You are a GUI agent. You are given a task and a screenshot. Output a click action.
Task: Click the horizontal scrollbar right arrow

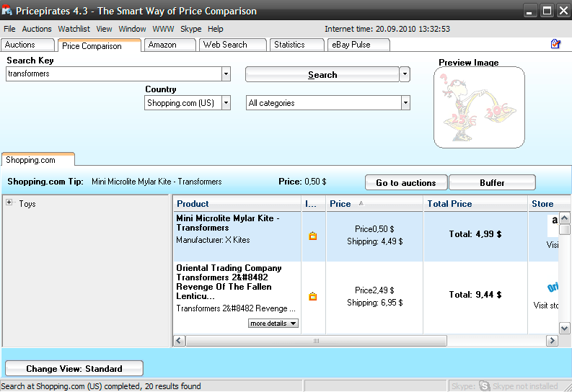pyautogui.click(x=552, y=341)
